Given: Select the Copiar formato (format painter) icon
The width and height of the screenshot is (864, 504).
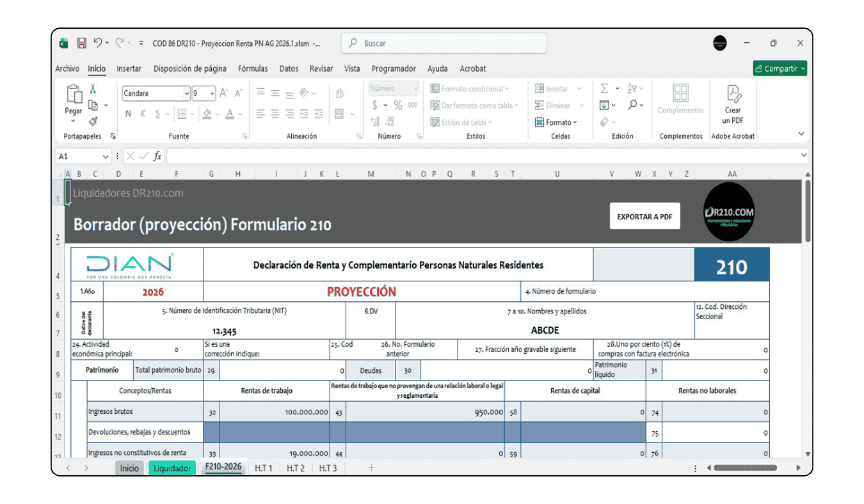Looking at the screenshot, I should pyautogui.click(x=93, y=122).
